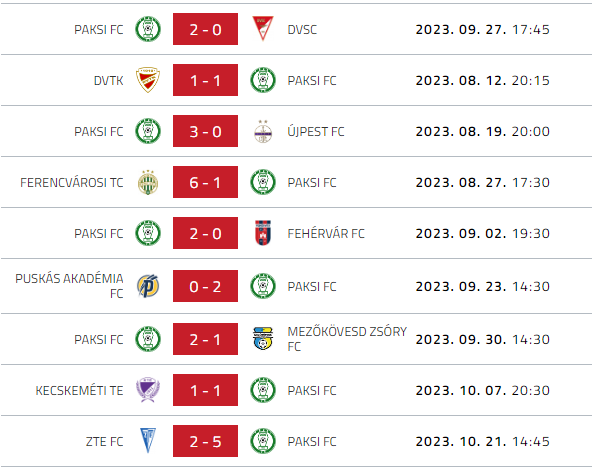Click the 0 - 2 Puskás Akadémia score

[205, 286]
